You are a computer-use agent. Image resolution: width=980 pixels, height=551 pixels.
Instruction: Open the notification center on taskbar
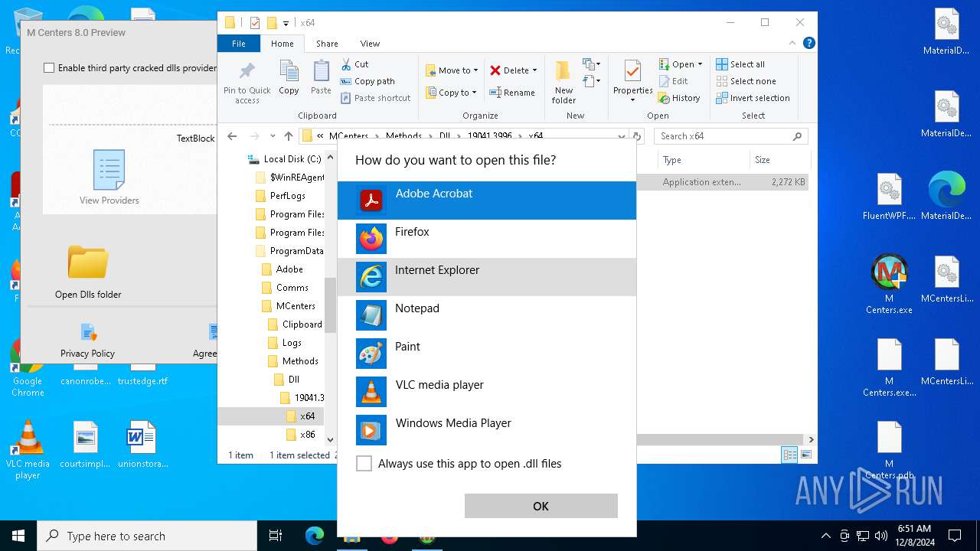pos(955,536)
